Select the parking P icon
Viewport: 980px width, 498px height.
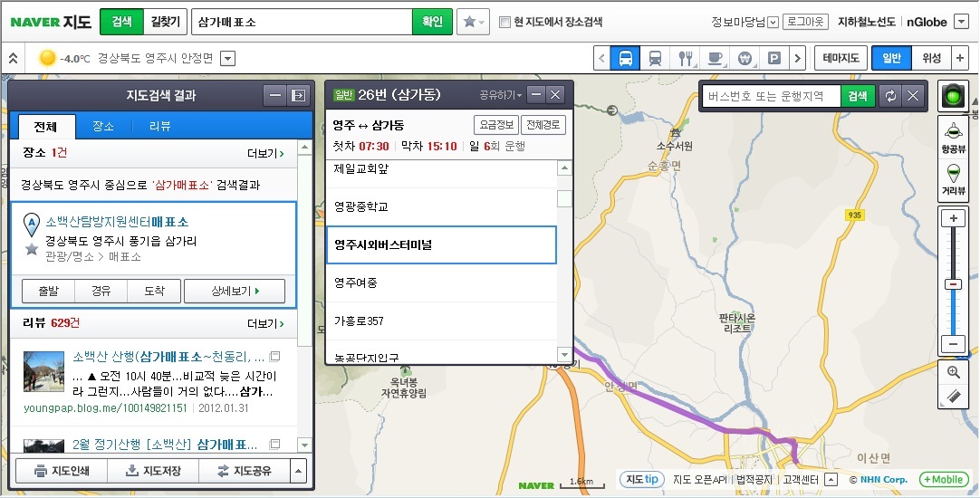tap(773, 59)
